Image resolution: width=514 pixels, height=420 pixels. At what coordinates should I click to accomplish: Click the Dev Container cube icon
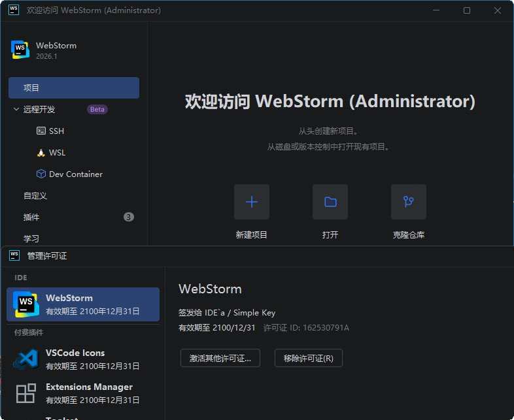click(x=41, y=174)
